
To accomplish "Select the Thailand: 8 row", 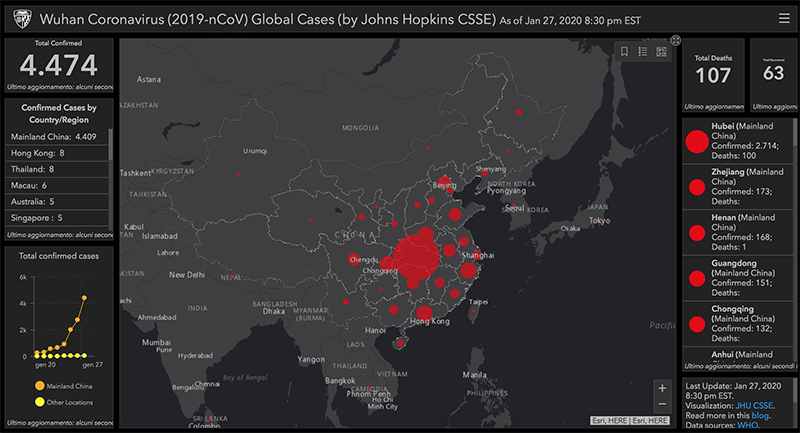I will coord(57,169).
